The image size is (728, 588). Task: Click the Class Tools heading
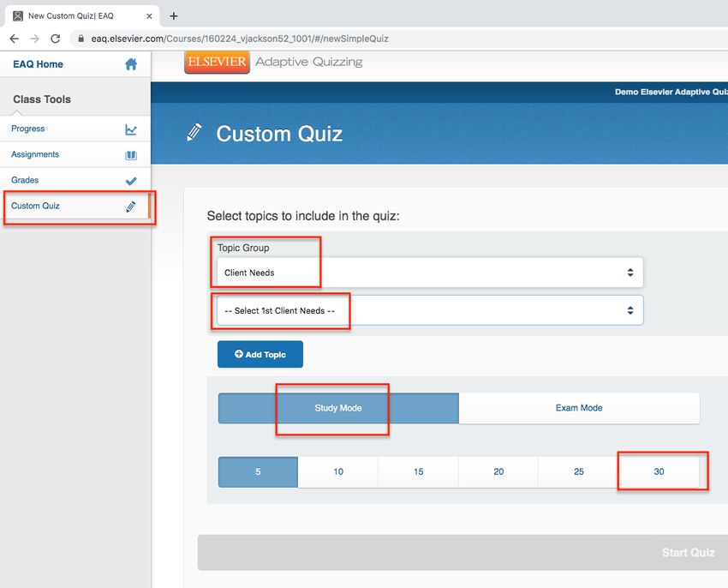(x=42, y=99)
